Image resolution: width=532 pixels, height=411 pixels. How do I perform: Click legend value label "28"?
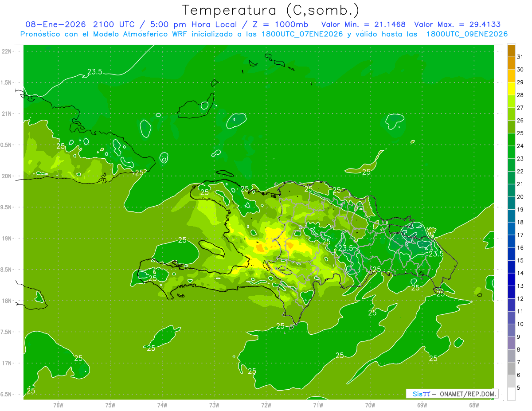point(520,95)
